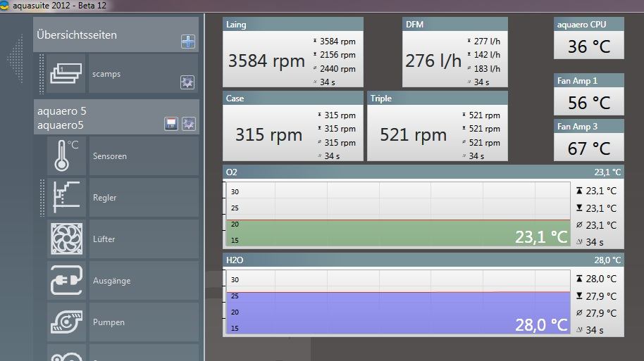Open aquaero 5 device gear settings

188,124
